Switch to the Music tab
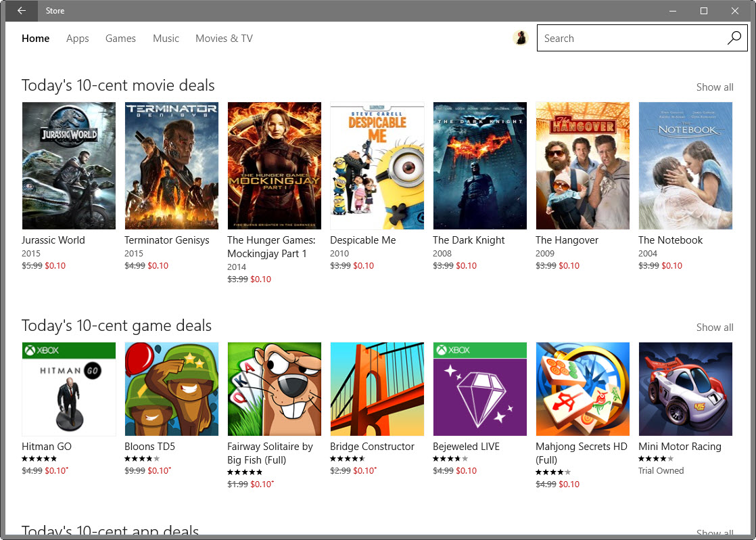Viewport: 756px width, 540px height. click(166, 38)
